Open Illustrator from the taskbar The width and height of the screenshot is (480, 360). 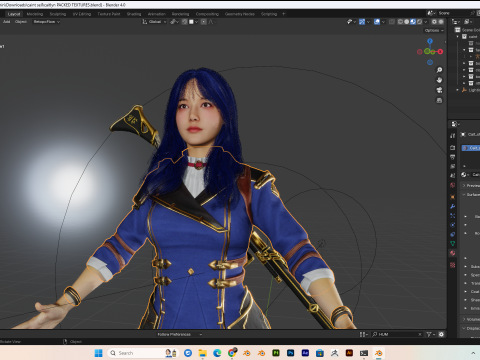tap(349, 353)
